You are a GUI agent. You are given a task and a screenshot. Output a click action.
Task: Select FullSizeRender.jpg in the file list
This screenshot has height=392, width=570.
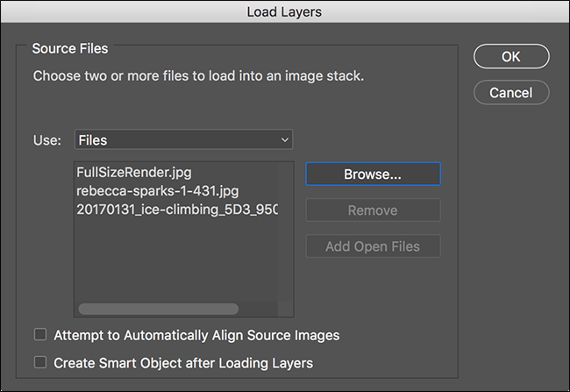(133, 172)
